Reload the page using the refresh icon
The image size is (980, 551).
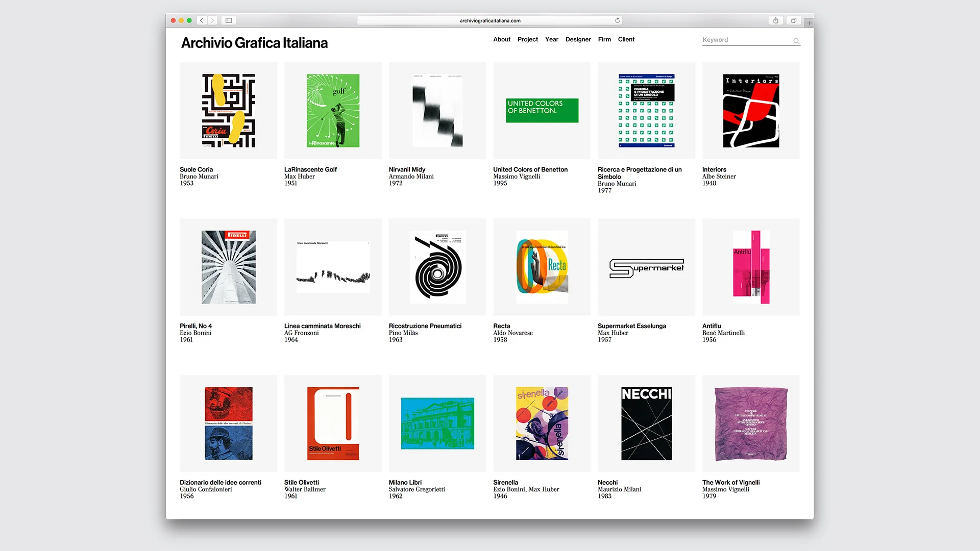pyautogui.click(x=617, y=20)
